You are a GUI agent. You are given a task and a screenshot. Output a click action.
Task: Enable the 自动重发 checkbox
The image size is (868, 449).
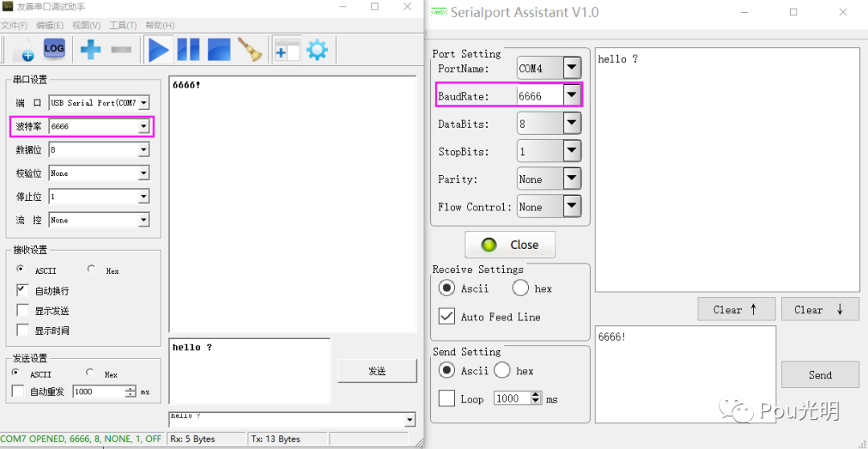coord(18,391)
